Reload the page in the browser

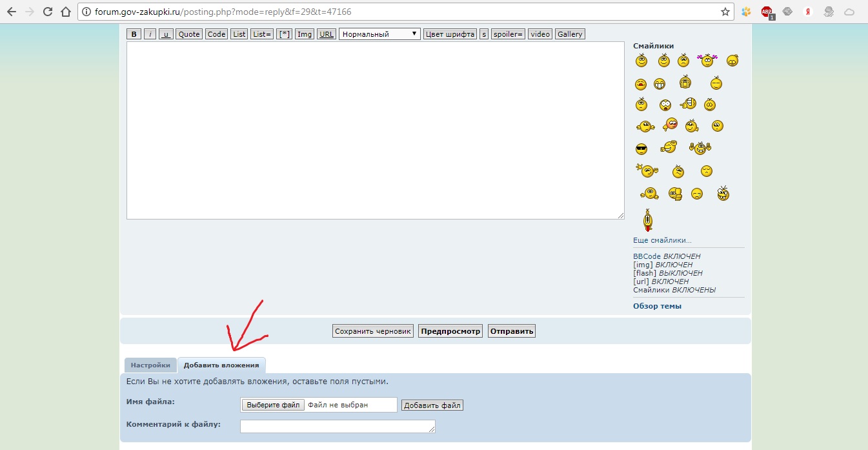point(47,12)
